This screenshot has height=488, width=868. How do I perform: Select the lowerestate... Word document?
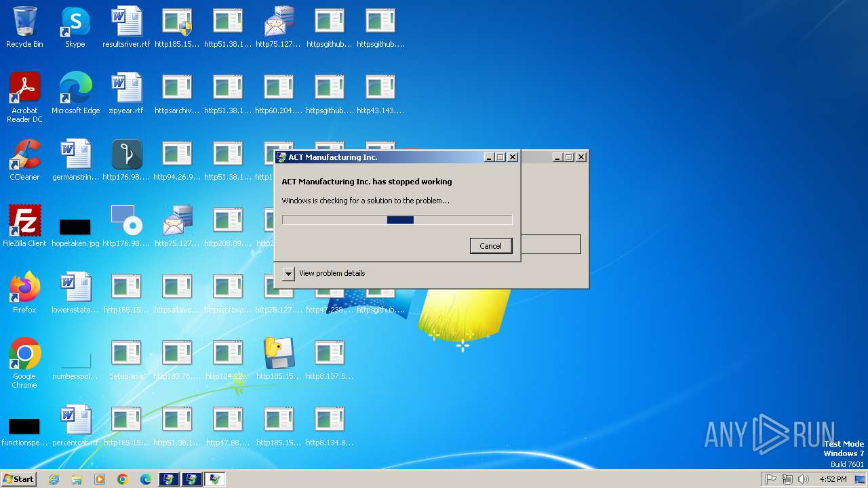click(x=75, y=293)
